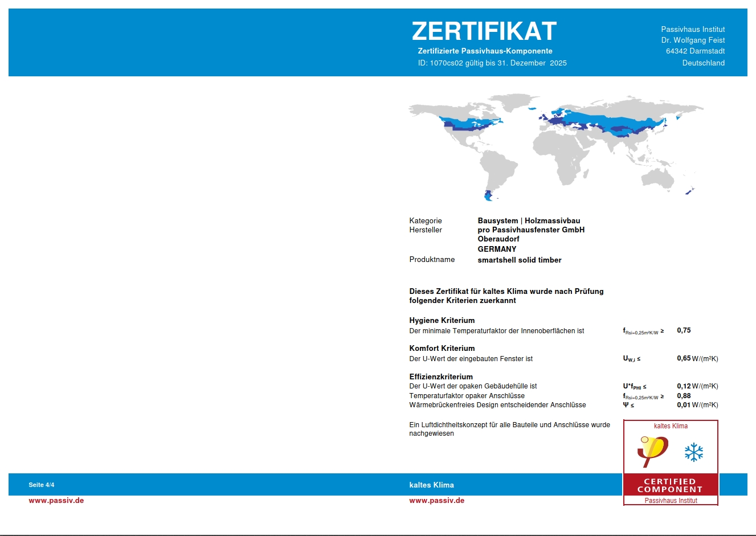
Task: Click the Komfort Kriterium heading
Action: [x=442, y=348]
